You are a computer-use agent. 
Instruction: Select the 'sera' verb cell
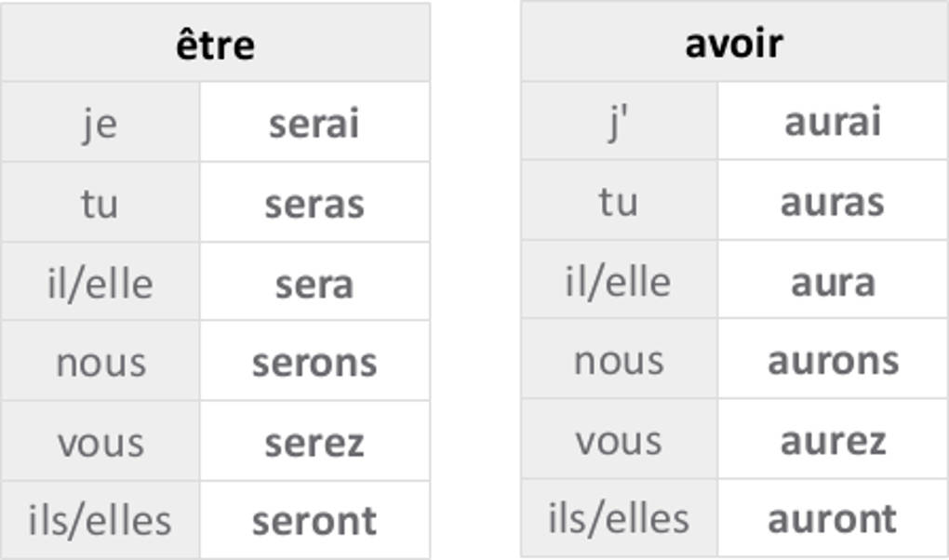click(x=314, y=284)
